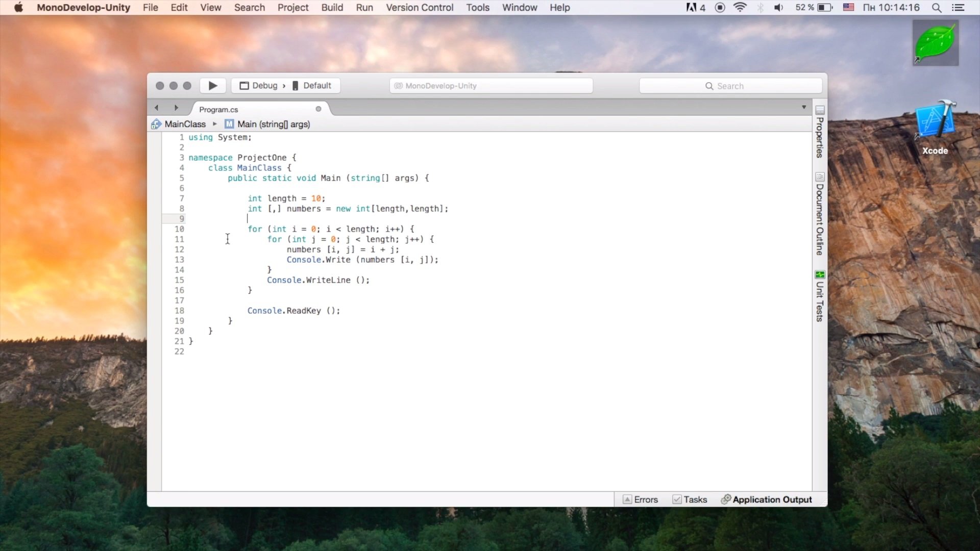Navigate forward with the right arrow
This screenshot has width=980, height=551.
pyautogui.click(x=176, y=108)
